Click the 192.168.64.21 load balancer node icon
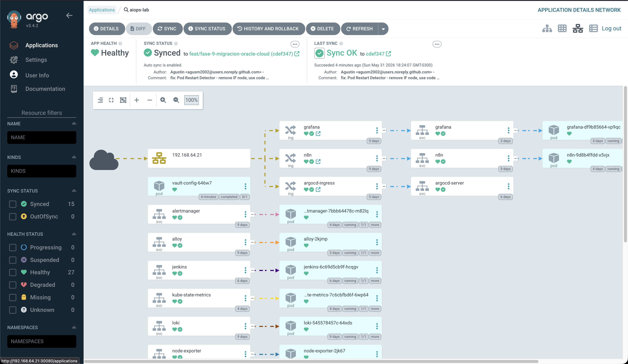 [159, 158]
